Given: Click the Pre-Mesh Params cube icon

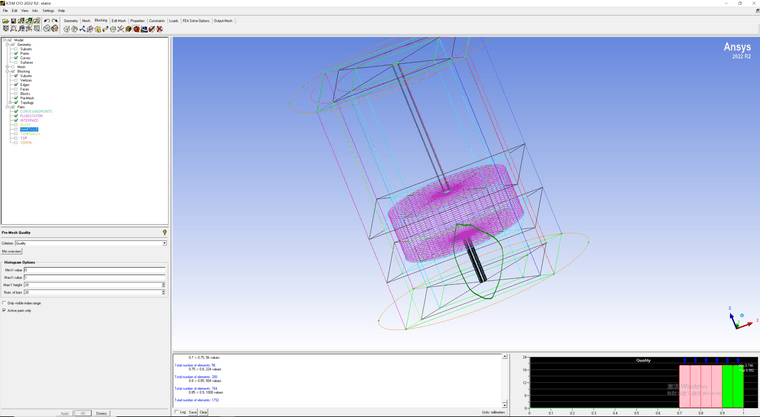Looking at the screenshot, I should [x=128, y=29].
